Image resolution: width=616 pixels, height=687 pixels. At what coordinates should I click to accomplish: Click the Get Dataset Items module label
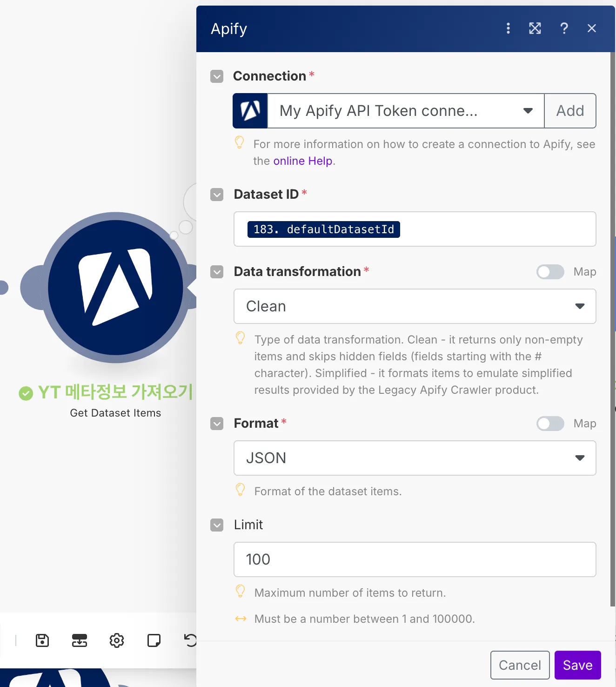coord(115,413)
